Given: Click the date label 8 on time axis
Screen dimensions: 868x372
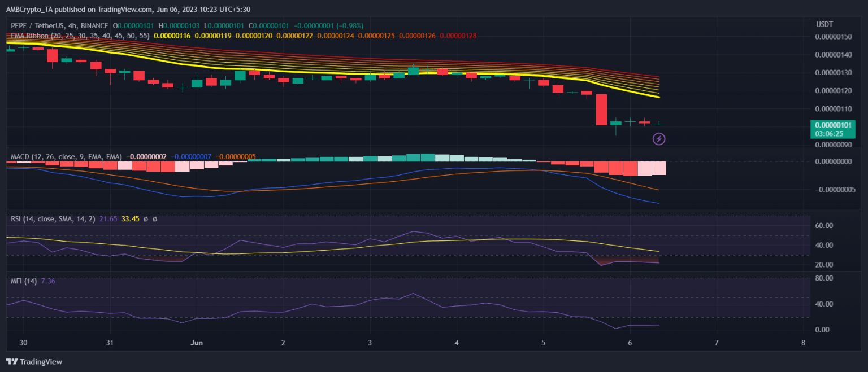Looking at the screenshot, I should [x=803, y=343].
